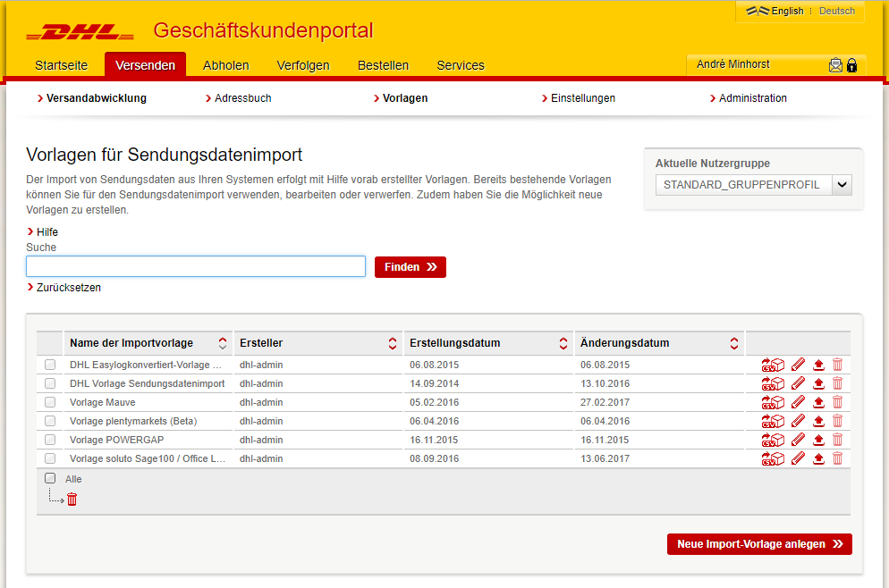Click upload icon for DHL Easylogkonvertiert-Vorlage
Image resolution: width=889 pixels, height=588 pixels.
click(818, 365)
